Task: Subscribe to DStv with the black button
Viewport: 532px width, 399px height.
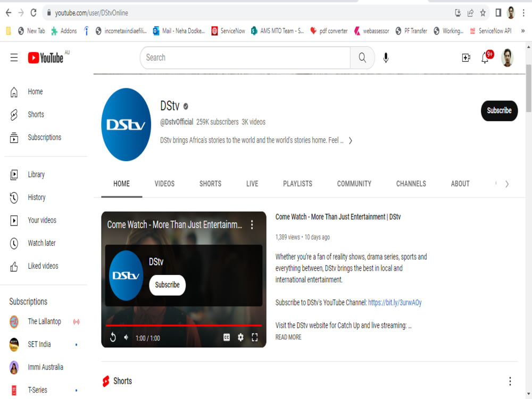Action: click(x=499, y=111)
